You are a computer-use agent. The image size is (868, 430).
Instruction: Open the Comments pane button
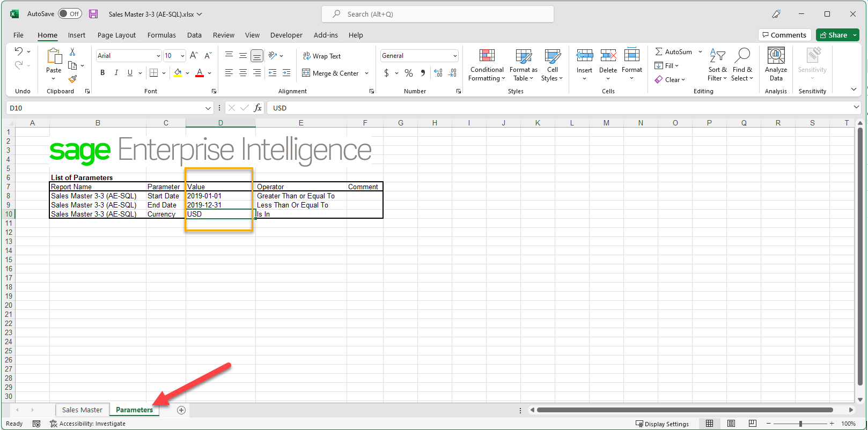784,35
